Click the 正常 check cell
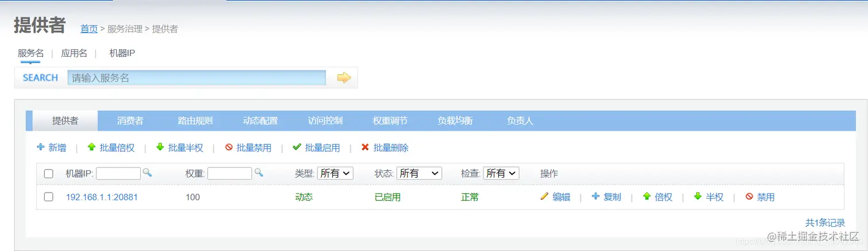The image size is (868, 251). (470, 197)
